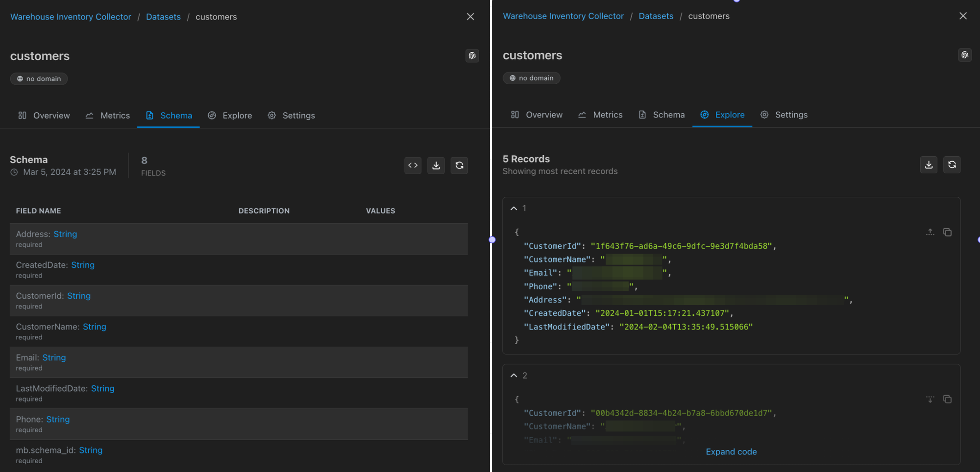Click the expand-code icon on record 2
The image size is (980, 472).
[x=930, y=399]
